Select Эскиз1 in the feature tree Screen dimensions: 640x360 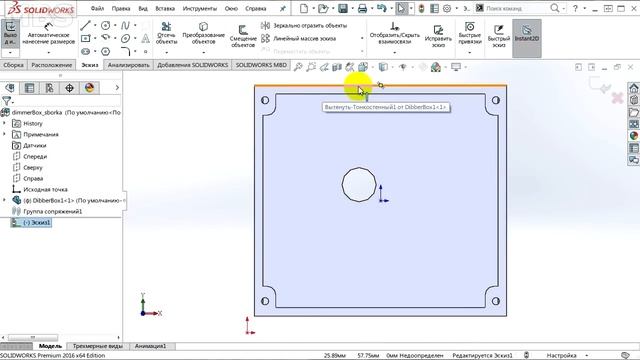(31, 222)
